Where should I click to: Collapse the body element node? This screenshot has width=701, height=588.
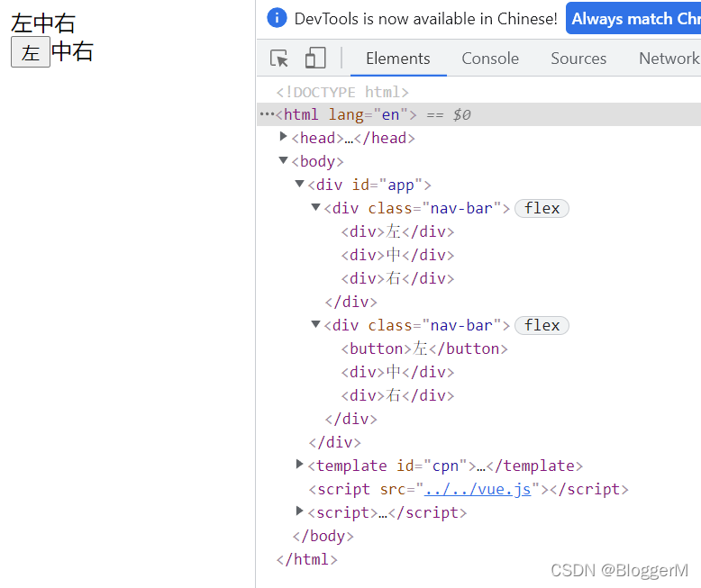[283, 160]
